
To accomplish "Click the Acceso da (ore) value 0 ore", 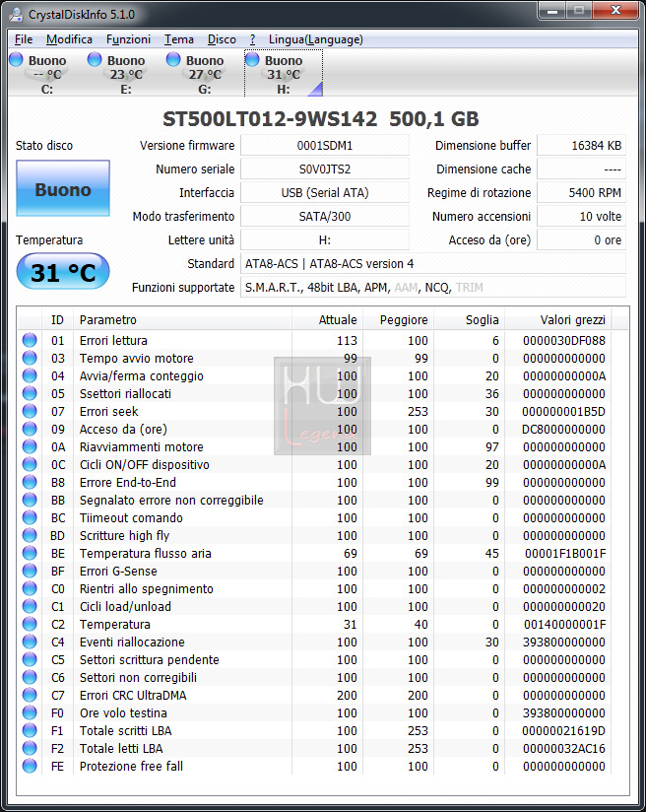I will [x=581, y=239].
